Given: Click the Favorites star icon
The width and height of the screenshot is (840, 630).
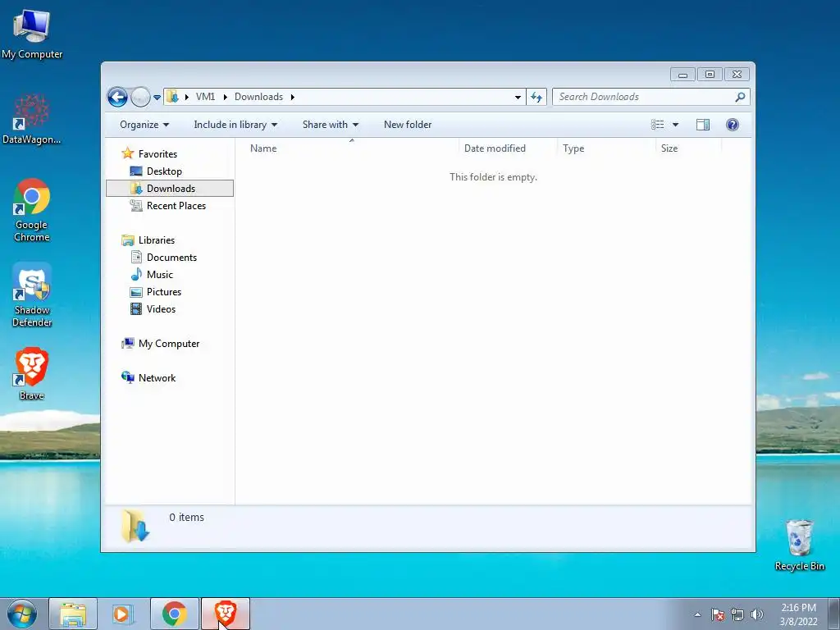Looking at the screenshot, I should tap(127, 153).
